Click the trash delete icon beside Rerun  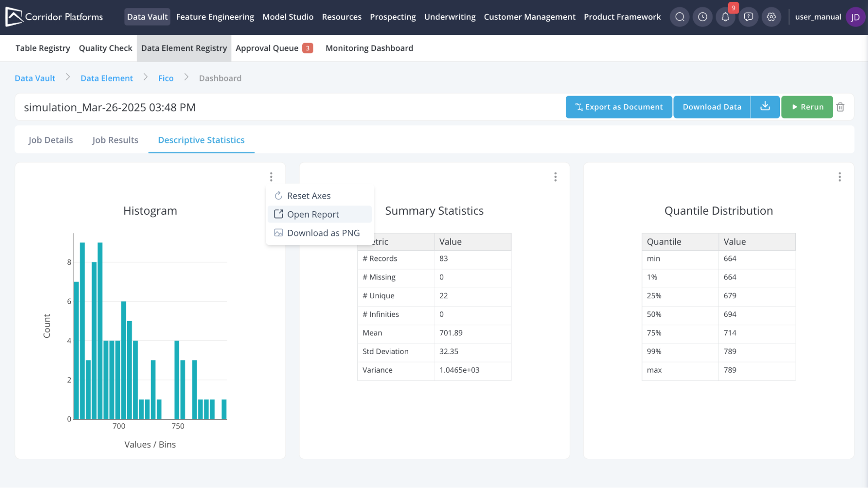[840, 107]
